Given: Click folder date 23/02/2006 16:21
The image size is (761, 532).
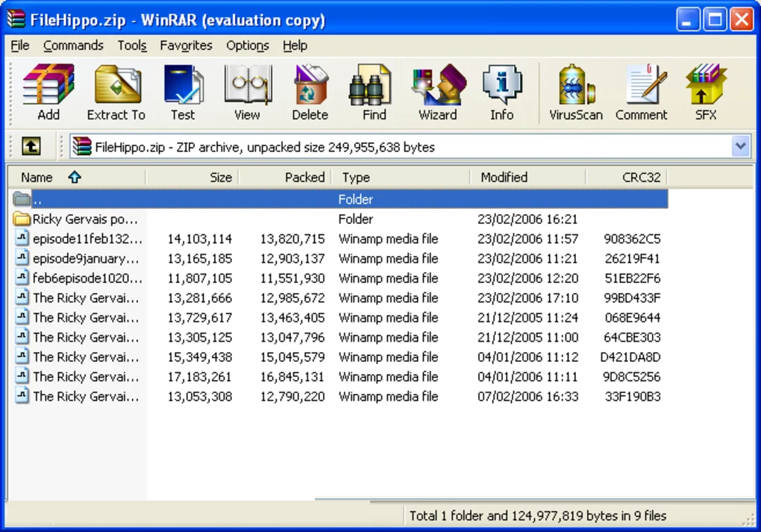Looking at the screenshot, I should click(x=527, y=219).
